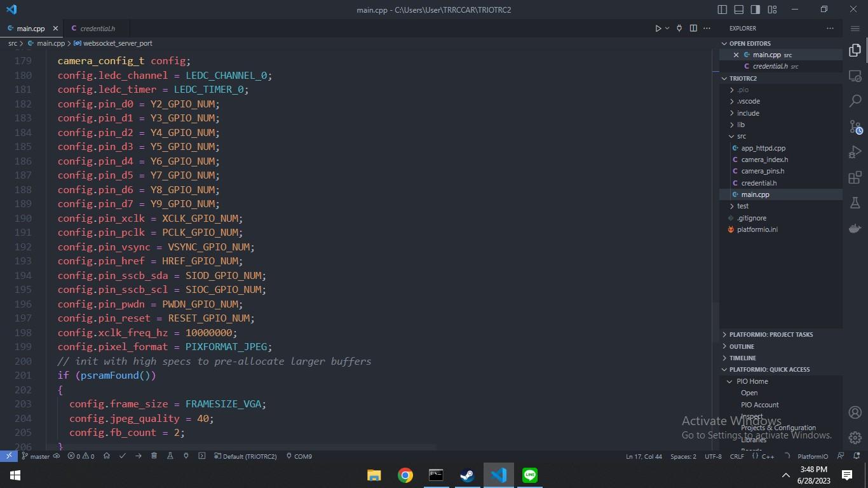The width and height of the screenshot is (868, 488).
Task: Expand the test folder
Action: click(x=781, y=206)
